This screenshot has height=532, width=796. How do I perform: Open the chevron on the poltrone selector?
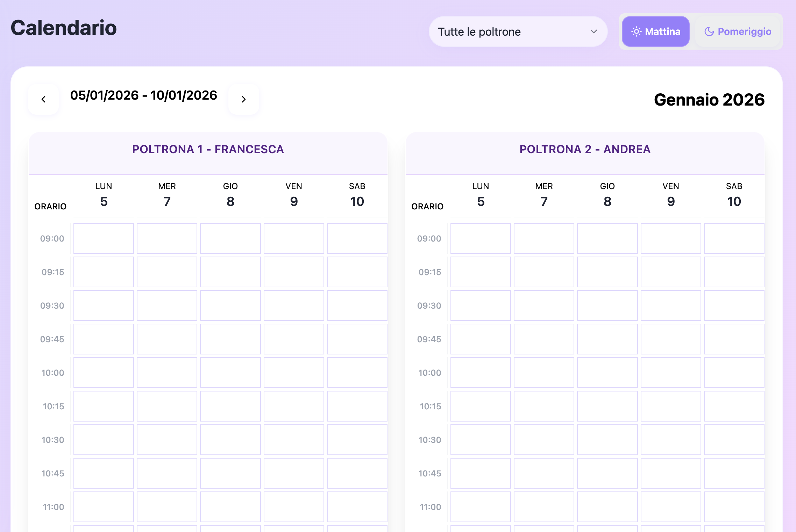coord(593,31)
